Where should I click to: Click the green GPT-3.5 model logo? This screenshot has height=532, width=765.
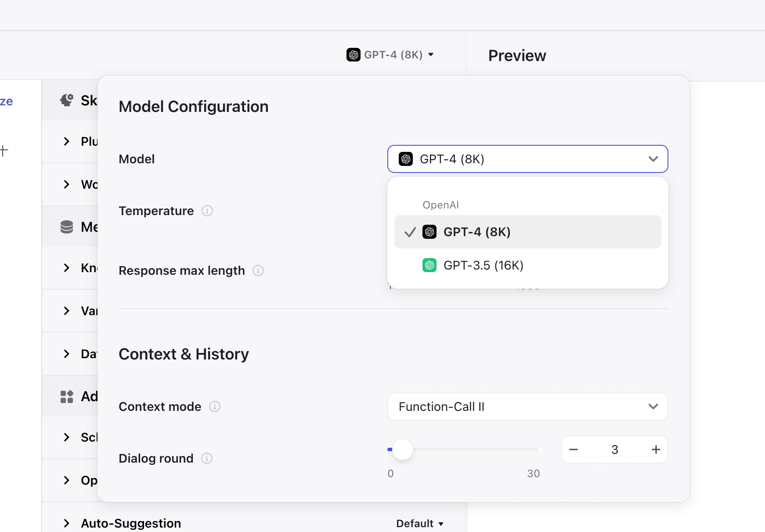pyautogui.click(x=429, y=265)
